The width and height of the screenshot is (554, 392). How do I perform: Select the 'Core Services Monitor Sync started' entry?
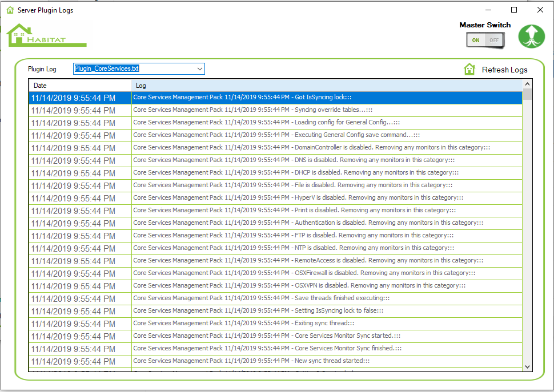(286, 336)
